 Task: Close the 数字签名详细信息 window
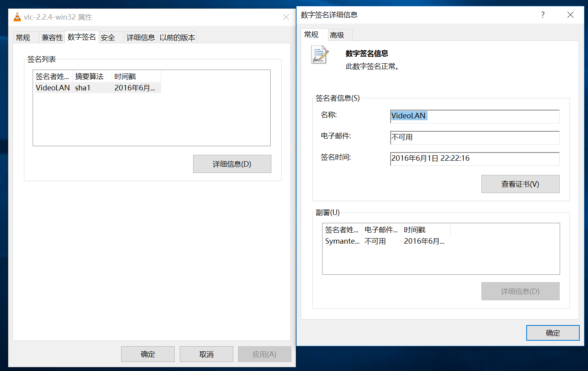(570, 15)
